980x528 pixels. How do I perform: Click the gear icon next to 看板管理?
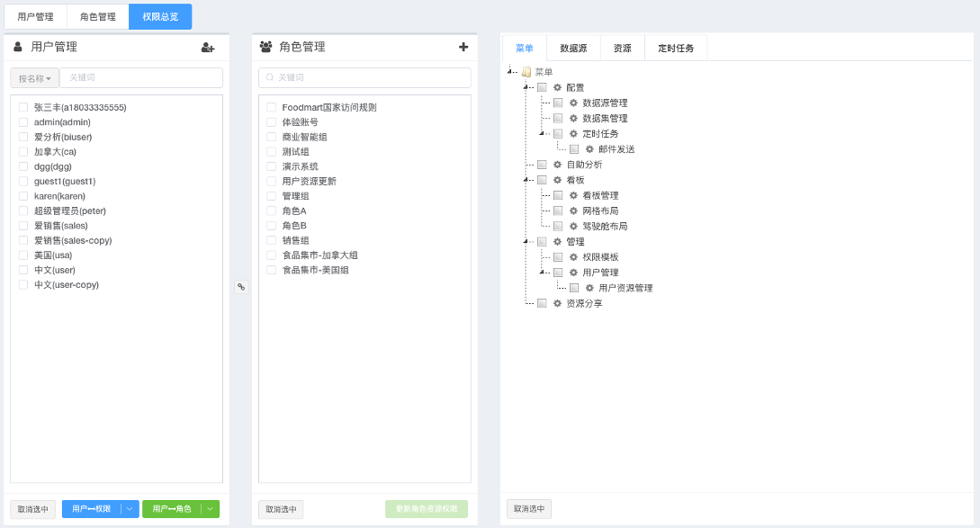[573, 195]
